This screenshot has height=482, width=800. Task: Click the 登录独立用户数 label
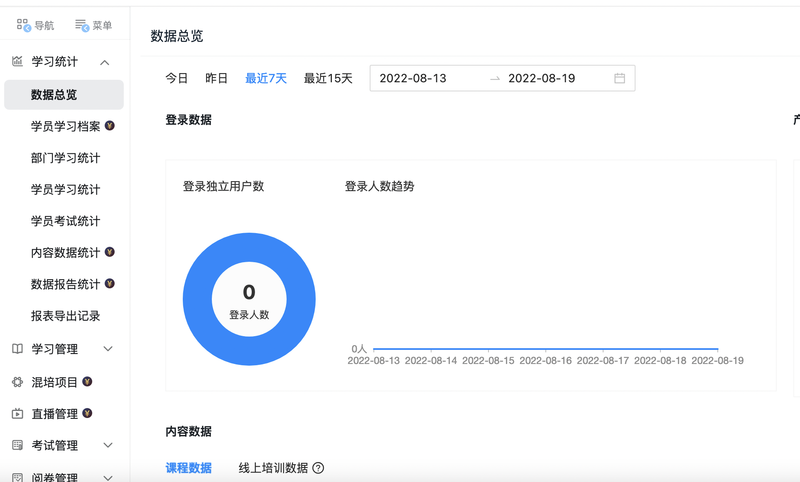click(x=223, y=187)
